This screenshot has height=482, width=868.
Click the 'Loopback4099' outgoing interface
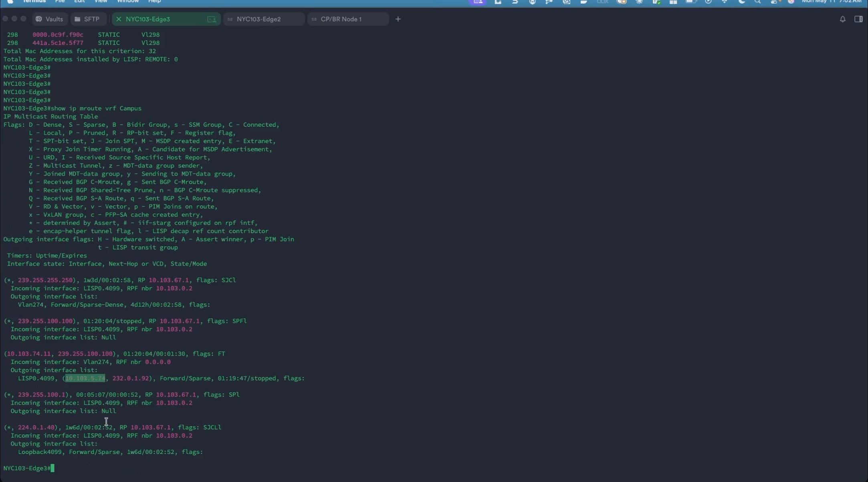[x=40, y=452]
